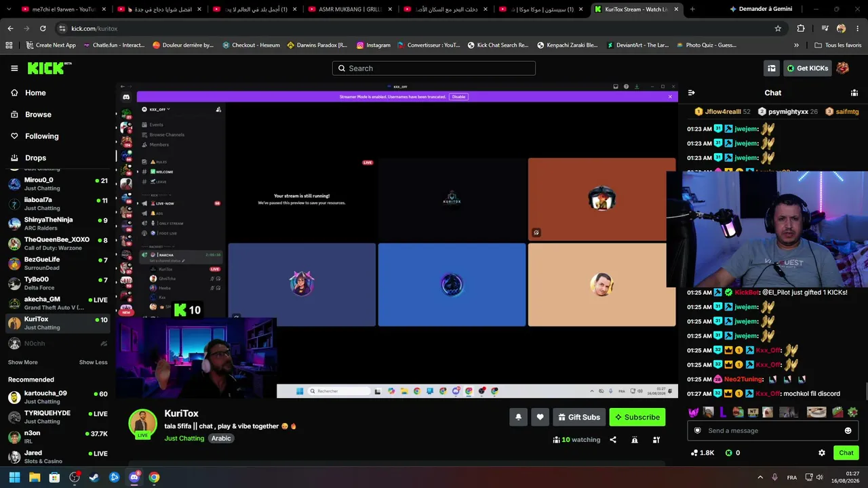The width and height of the screenshot is (868, 488).
Task: Click the Just Chatting category under stream title
Action: click(184, 439)
